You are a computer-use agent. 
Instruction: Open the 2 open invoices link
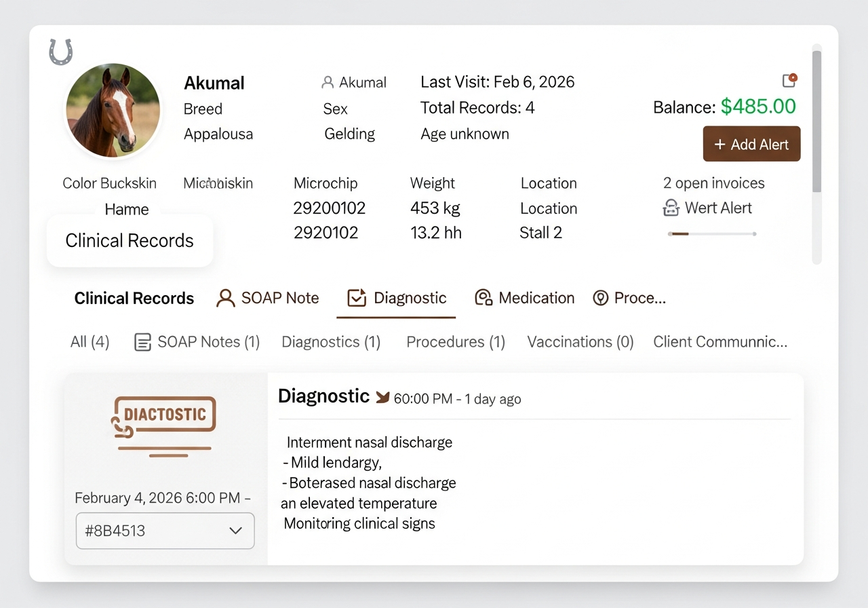(x=713, y=183)
